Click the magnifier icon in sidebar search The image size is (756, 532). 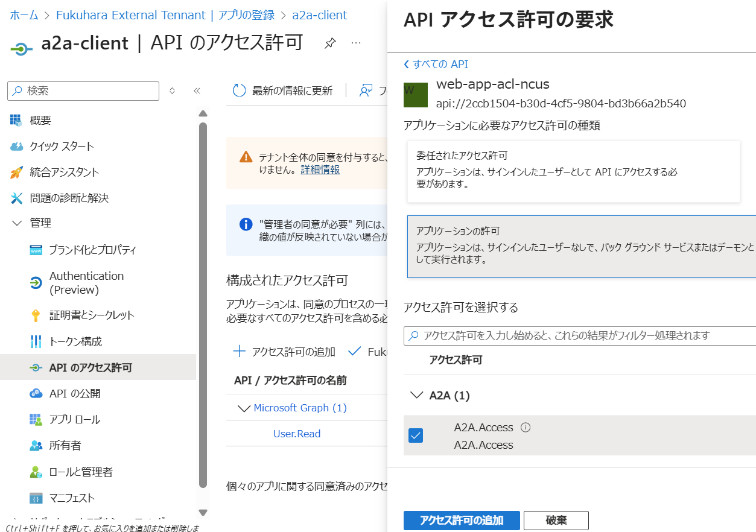click(x=17, y=91)
